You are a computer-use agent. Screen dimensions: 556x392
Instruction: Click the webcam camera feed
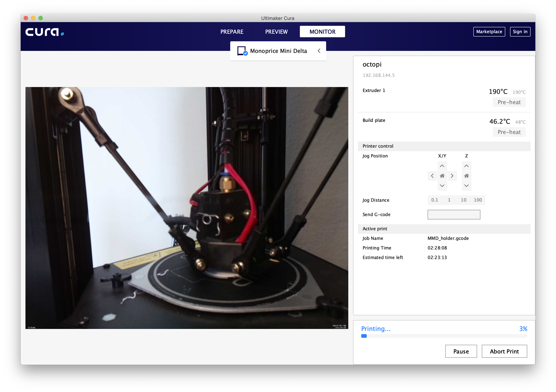187,208
